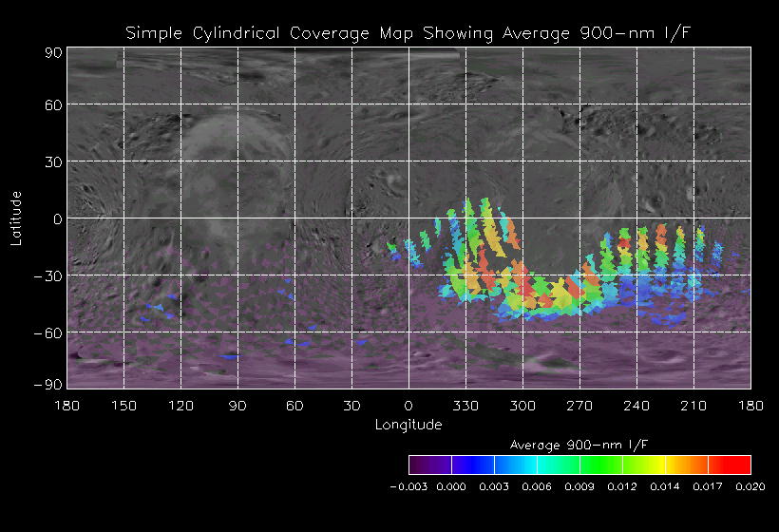
Task: Click colorbar value 0.020
Action: click(750, 486)
